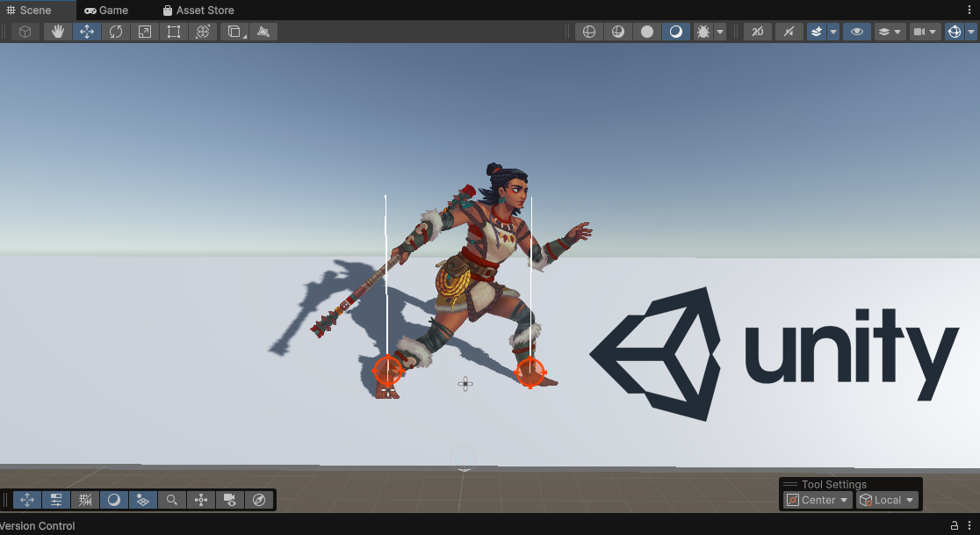980x535 pixels.
Task: Click the Cameras overlay icon
Action: [229, 500]
